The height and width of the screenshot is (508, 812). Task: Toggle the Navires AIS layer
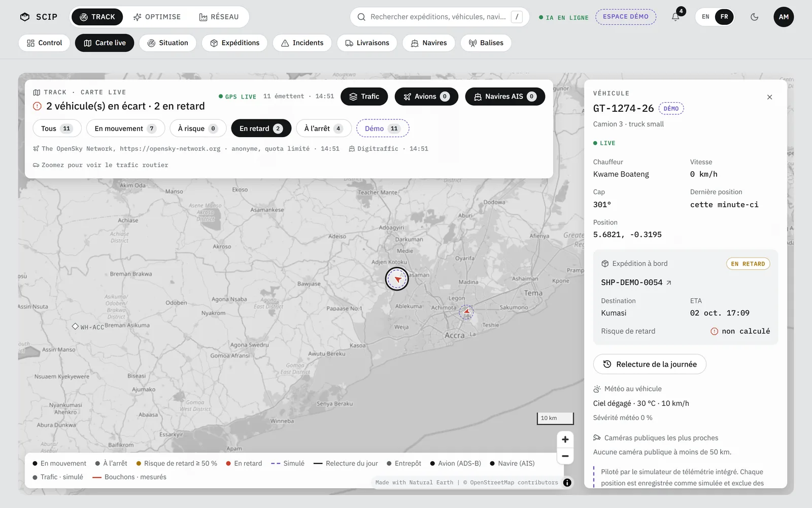[505, 97]
